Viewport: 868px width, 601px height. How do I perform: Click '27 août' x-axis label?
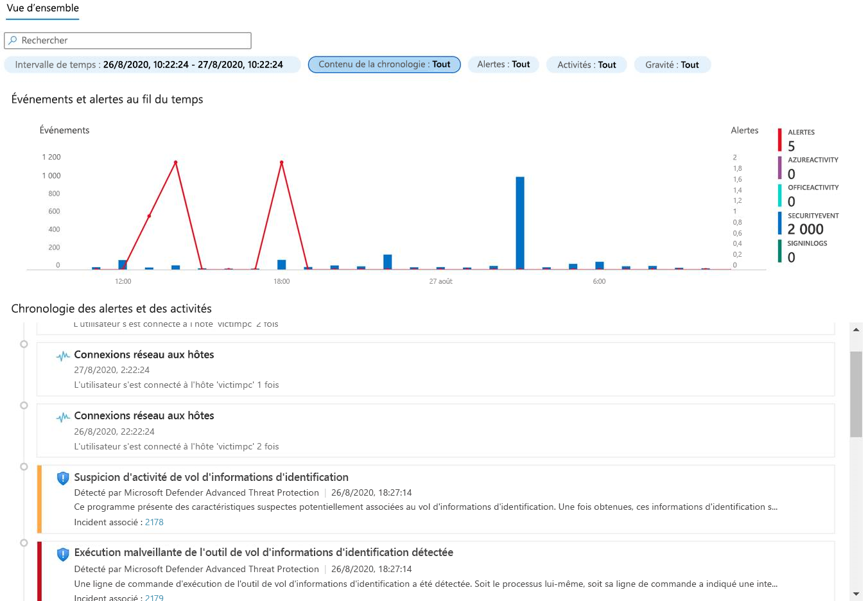pyautogui.click(x=440, y=282)
